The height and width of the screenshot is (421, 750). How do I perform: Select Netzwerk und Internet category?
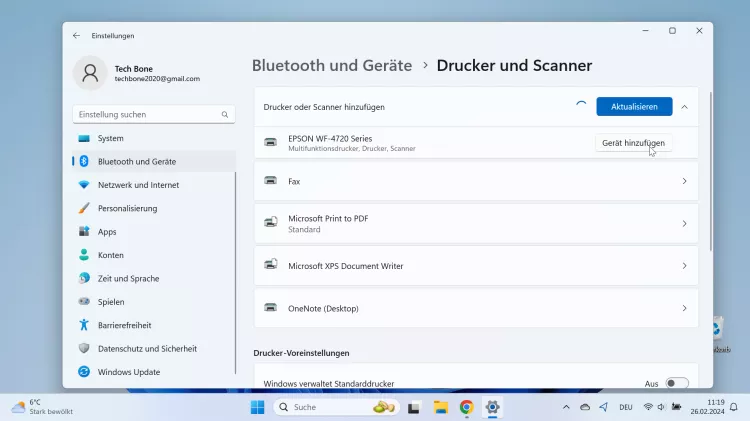(x=154, y=185)
